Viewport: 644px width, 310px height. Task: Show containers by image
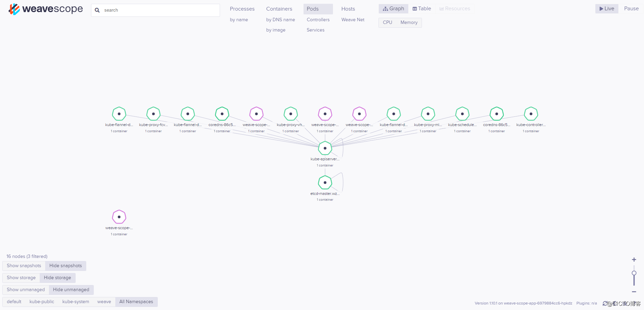(276, 30)
